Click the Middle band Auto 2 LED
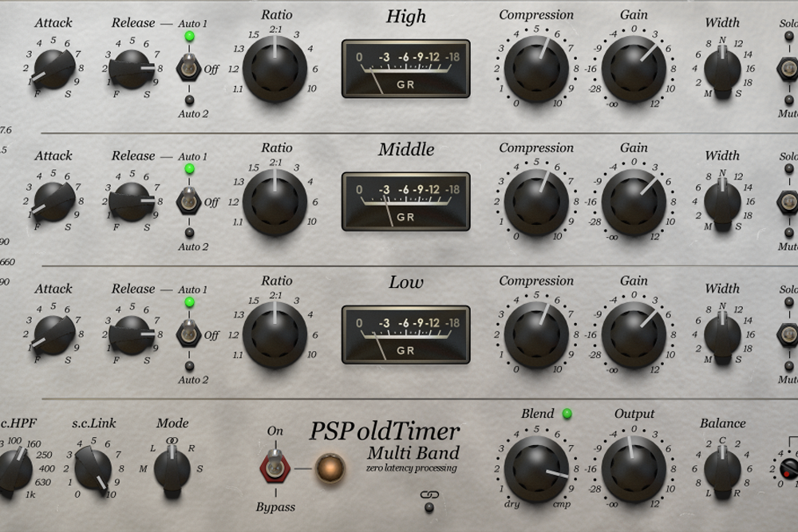Screen dimensions: 798x532 point(189,233)
